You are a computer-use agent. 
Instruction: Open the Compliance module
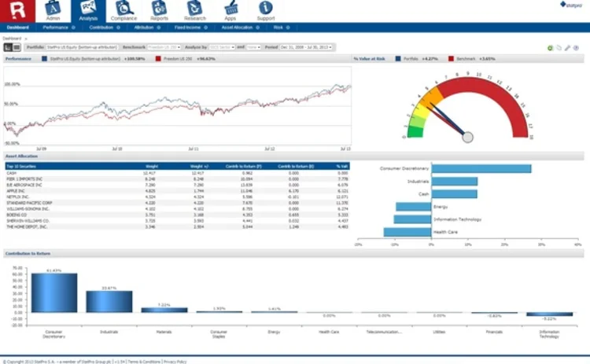pos(124,11)
